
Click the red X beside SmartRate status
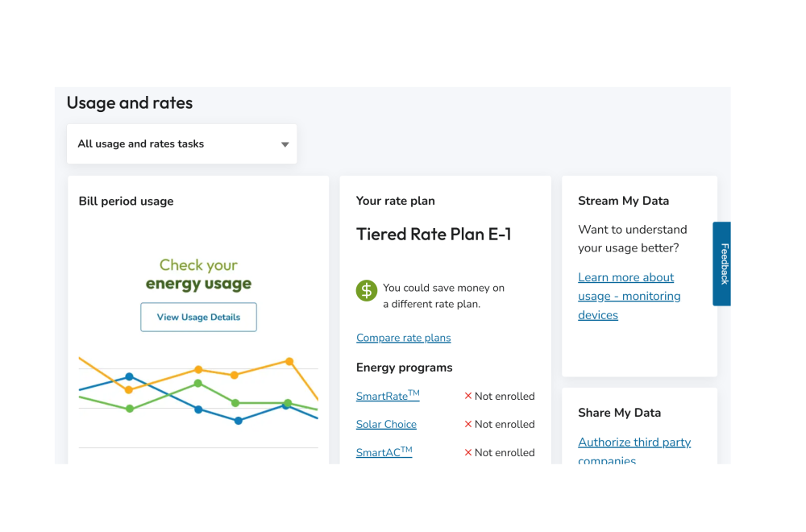pyautogui.click(x=467, y=396)
